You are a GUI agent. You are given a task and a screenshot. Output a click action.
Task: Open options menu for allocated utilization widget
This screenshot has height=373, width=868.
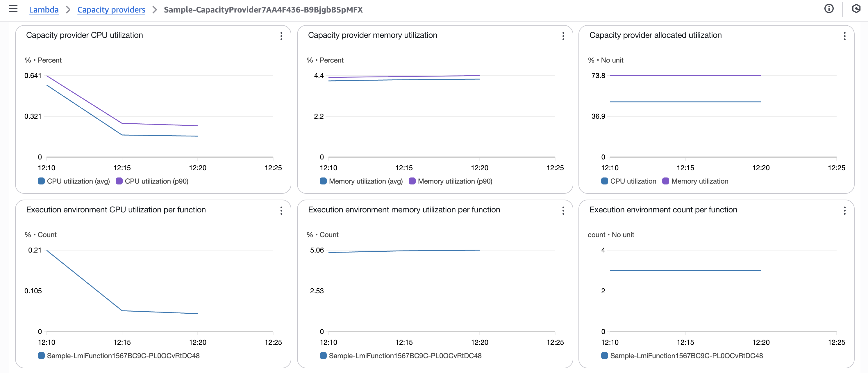(x=844, y=36)
